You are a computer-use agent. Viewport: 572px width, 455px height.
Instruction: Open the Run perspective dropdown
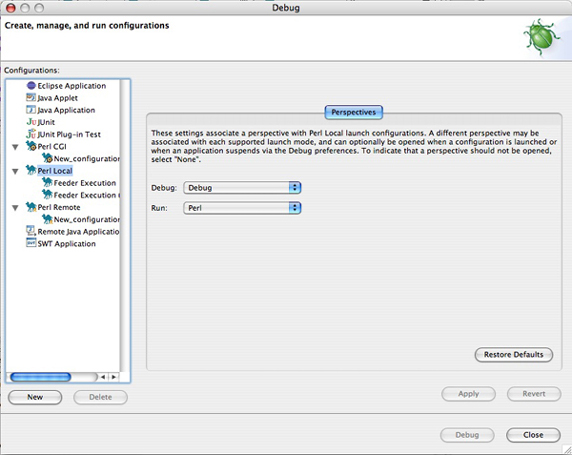[x=242, y=208]
